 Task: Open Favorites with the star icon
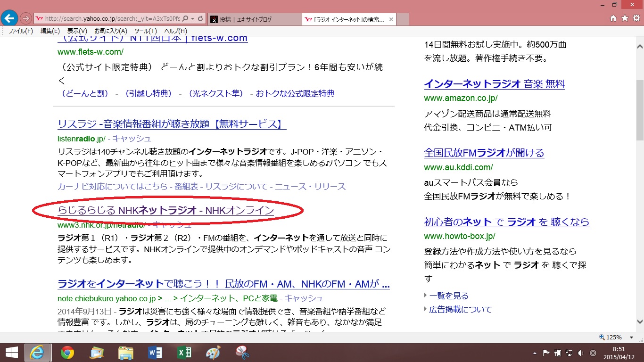pos(625,18)
